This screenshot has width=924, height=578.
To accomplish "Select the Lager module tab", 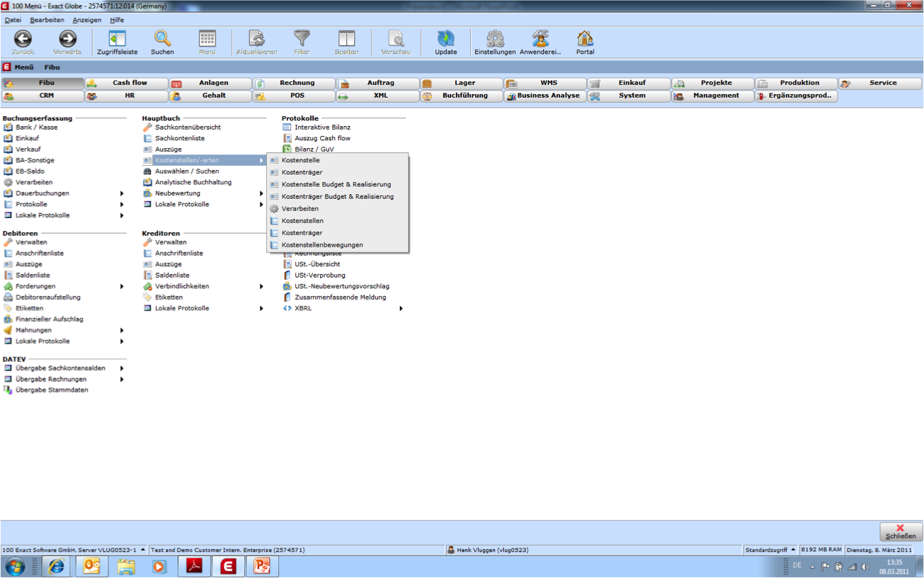I will coord(462,83).
